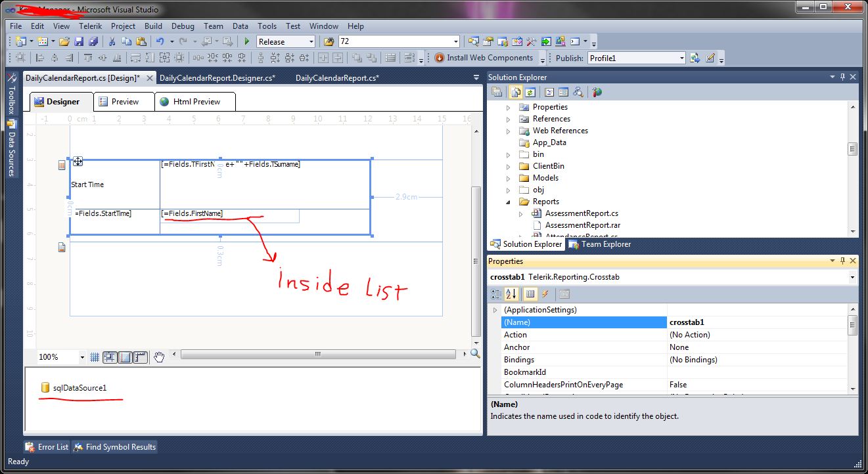This screenshot has width=868, height=474.
Task: Open the Error List panel
Action: pyautogui.click(x=46, y=447)
